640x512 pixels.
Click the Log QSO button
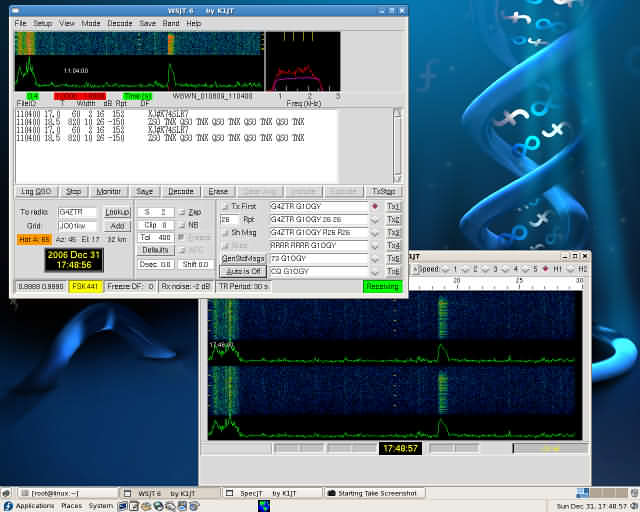coord(36,191)
